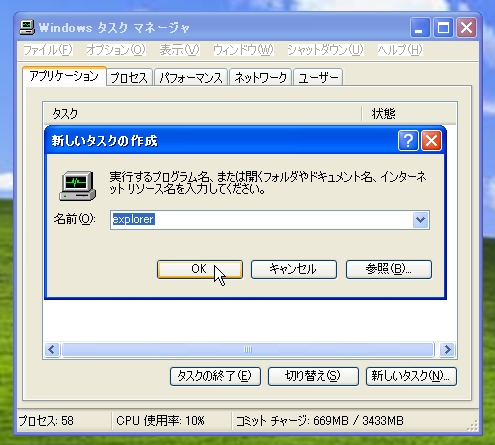Click the 新しいタスク(N)... button
Image resolution: width=495 pixels, height=445 pixels.
click(x=411, y=376)
